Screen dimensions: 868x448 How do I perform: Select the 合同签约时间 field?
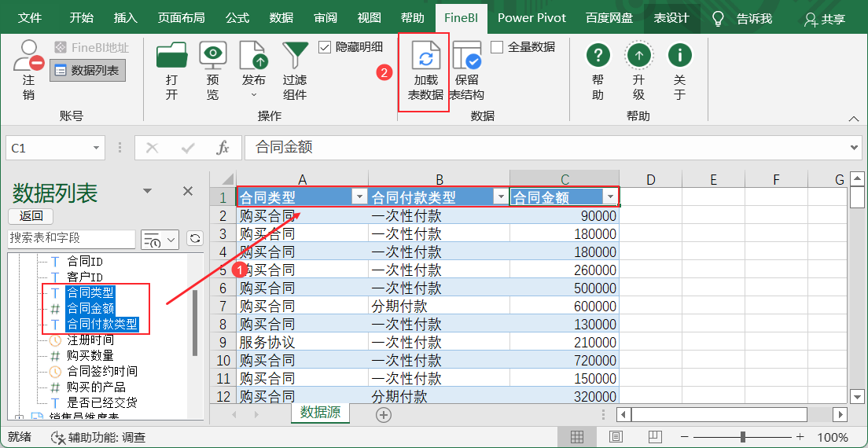tap(102, 371)
